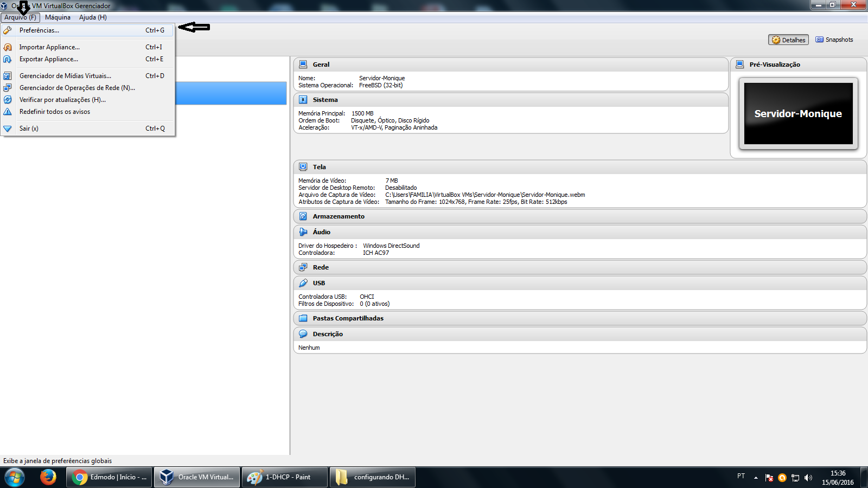Viewport: 868px width, 488px height.
Task: Open the Ajuda menu
Action: pyautogui.click(x=93, y=17)
